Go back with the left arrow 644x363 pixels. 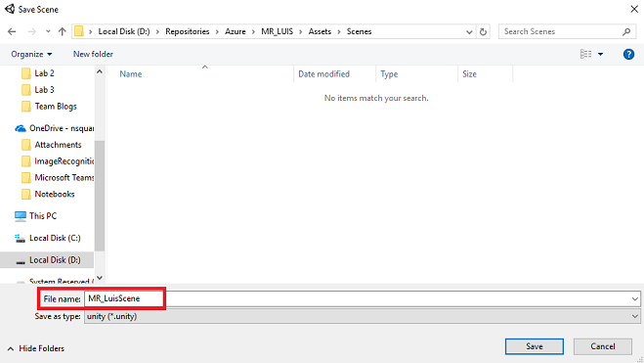pos(12,31)
